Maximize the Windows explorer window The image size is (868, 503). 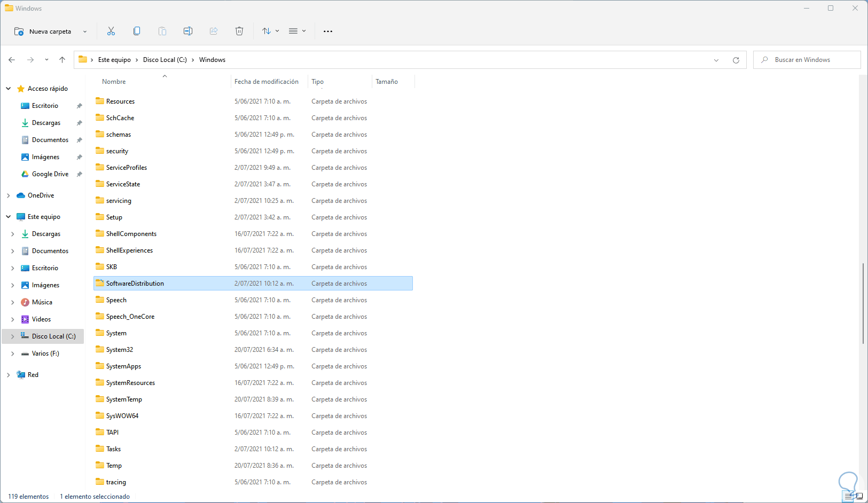(831, 8)
